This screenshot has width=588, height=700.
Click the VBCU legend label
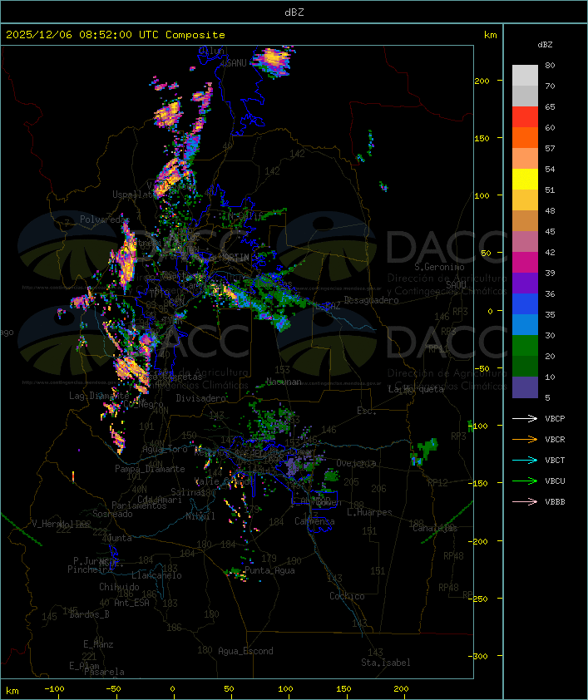555,481
